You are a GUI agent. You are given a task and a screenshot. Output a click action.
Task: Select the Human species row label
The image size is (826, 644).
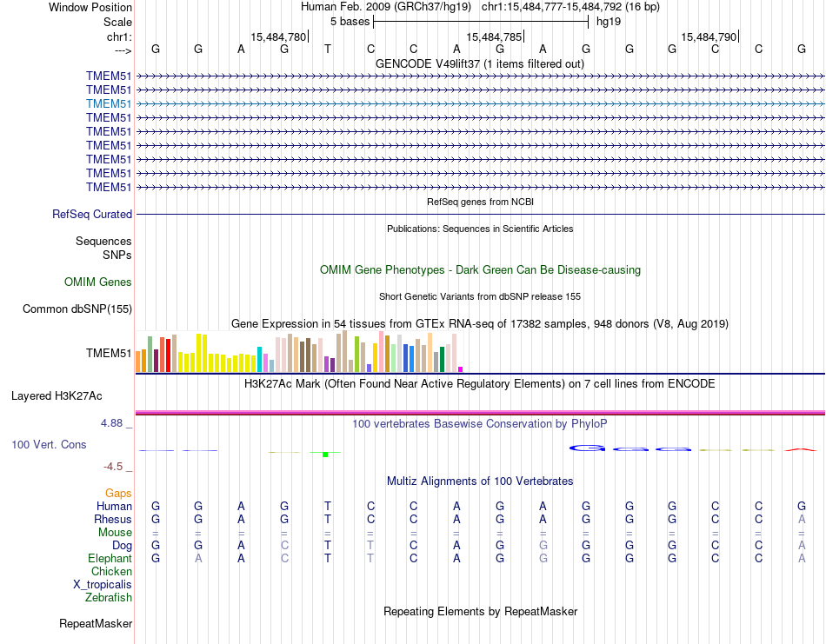pos(114,506)
